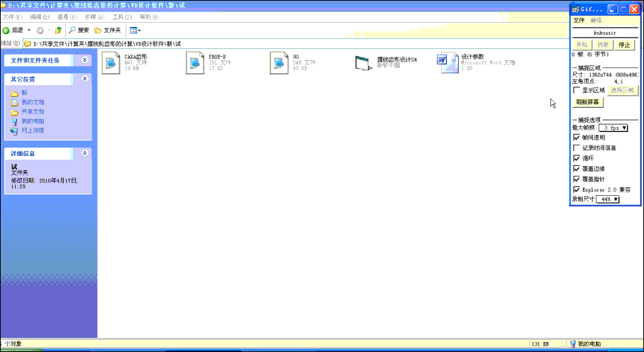The width and height of the screenshot is (644, 352).
Task: Click the 刷新屏幕 button
Action: tap(588, 102)
